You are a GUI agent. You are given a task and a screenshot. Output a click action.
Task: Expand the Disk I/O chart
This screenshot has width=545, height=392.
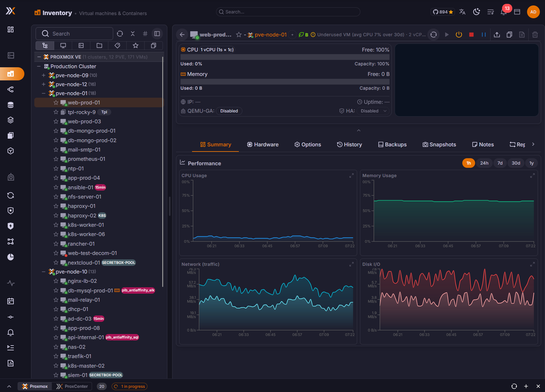pos(532,264)
